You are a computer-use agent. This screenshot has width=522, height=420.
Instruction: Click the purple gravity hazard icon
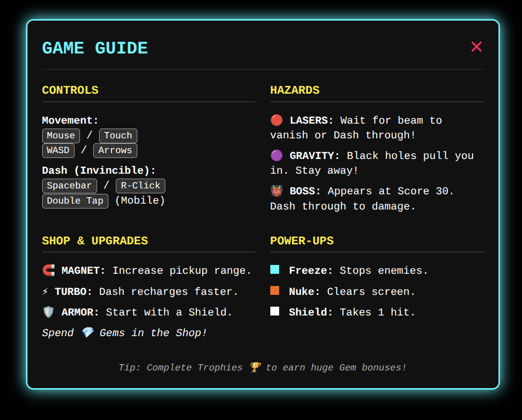tap(277, 156)
